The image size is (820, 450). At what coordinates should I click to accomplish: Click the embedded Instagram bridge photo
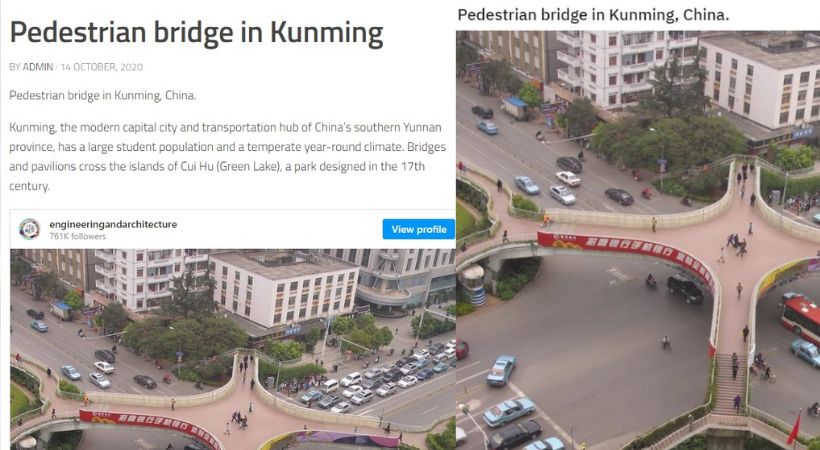pyautogui.click(x=233, y=349)
